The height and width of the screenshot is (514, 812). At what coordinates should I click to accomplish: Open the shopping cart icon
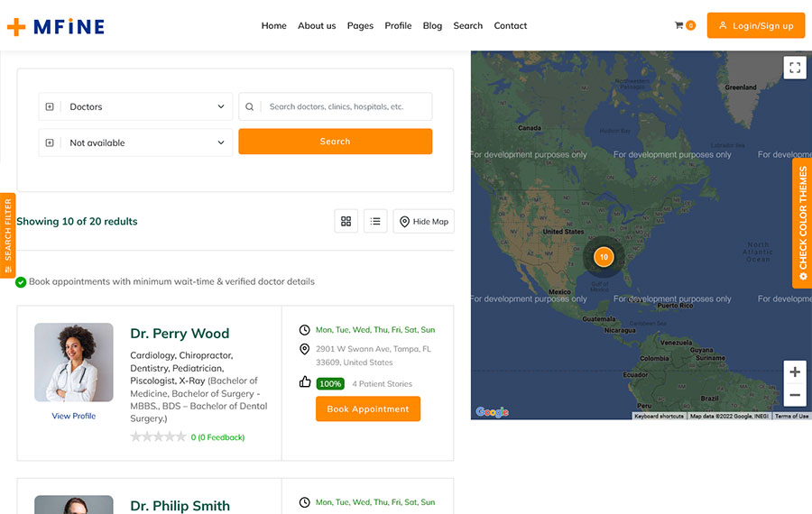tap(679, 25)
